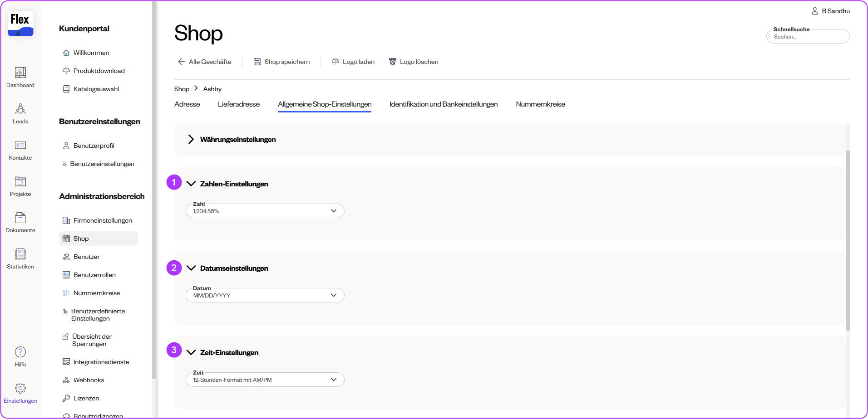Open Dokumente icon in left rail
Image resolution: width=868 pixels, height=419 pixels.
click(x=20, y=218)
